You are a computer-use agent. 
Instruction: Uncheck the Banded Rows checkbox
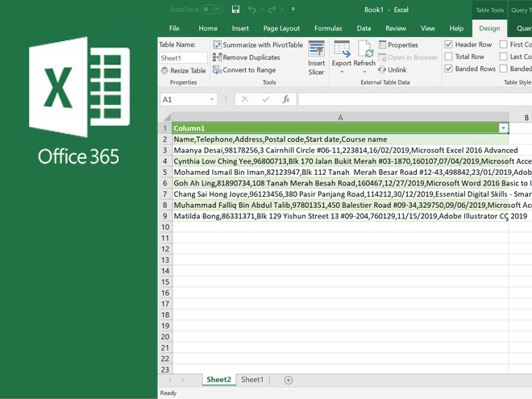[449, 69]
